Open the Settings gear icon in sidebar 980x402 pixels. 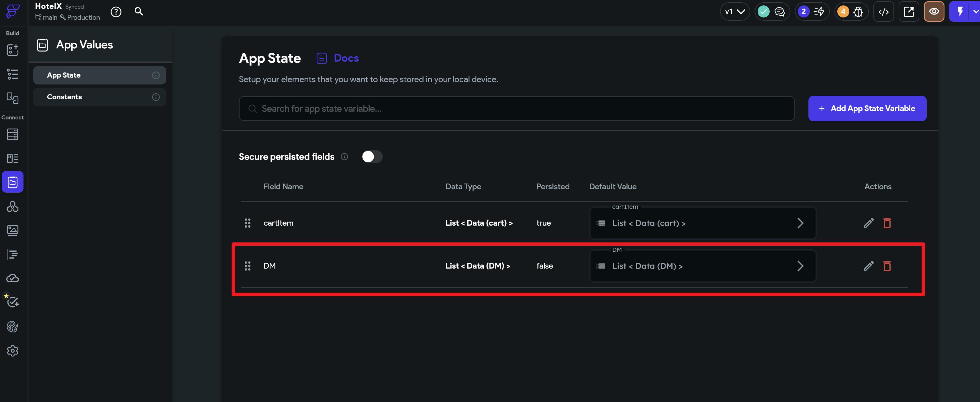point(13,351)
